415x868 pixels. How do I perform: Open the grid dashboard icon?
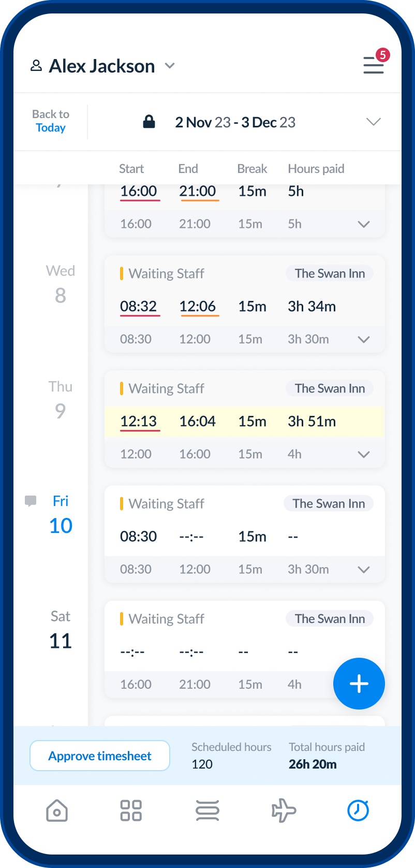(131, 811)
